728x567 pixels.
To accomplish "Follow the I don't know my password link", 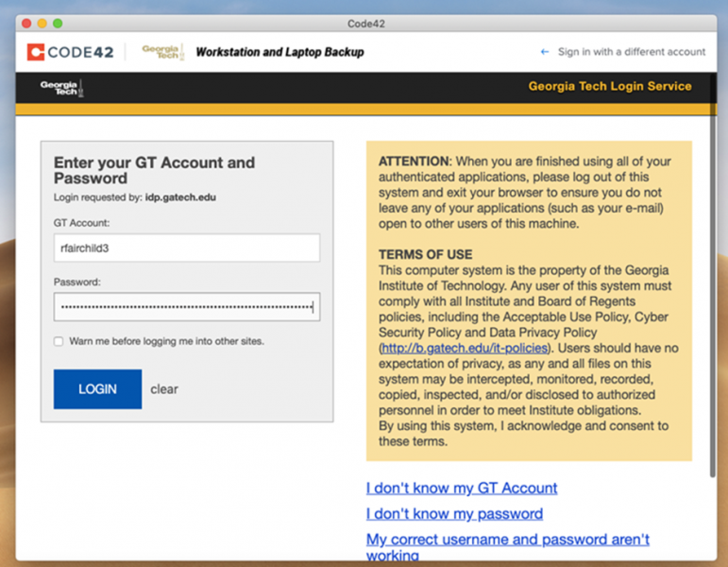I will tap(454, 514).
